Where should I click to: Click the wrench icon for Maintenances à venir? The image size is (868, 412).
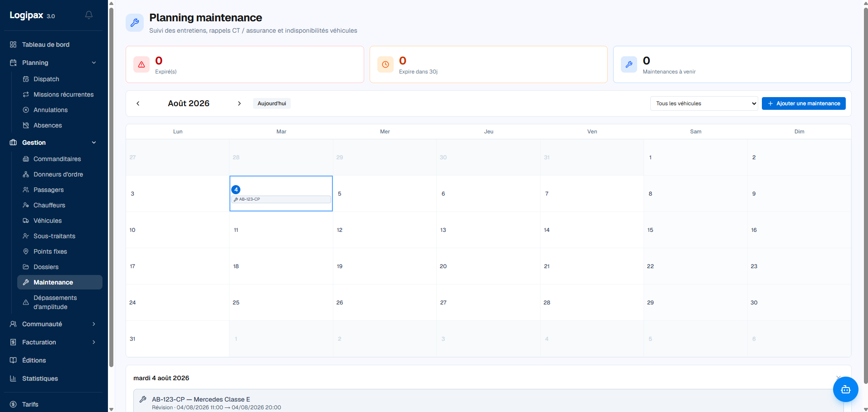[629, 64]
